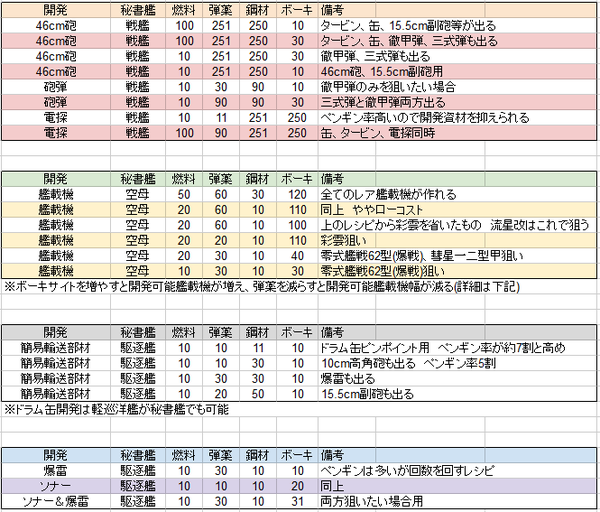
Task: Click the '備考' header in the orange table
Action: (x=332, y=10)
